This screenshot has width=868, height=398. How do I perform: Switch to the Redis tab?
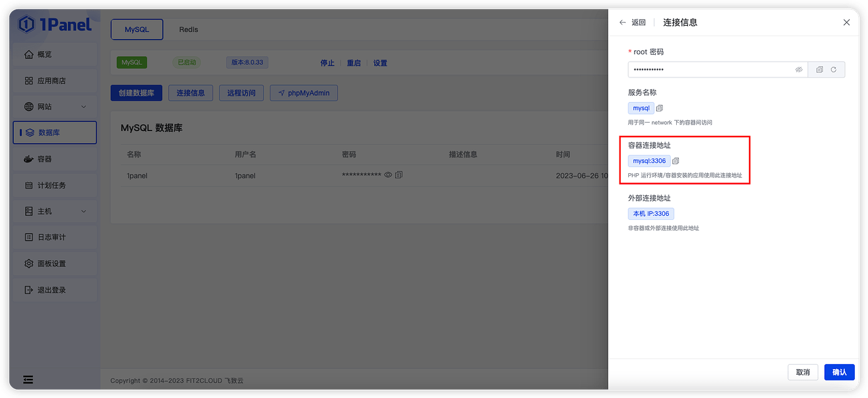point(189,30)
